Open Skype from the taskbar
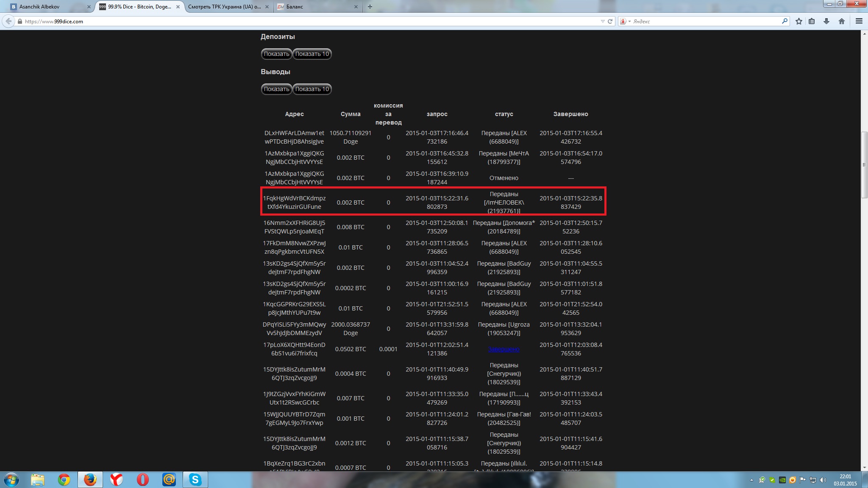The image size is (868, 488). [x=195, y=480]
